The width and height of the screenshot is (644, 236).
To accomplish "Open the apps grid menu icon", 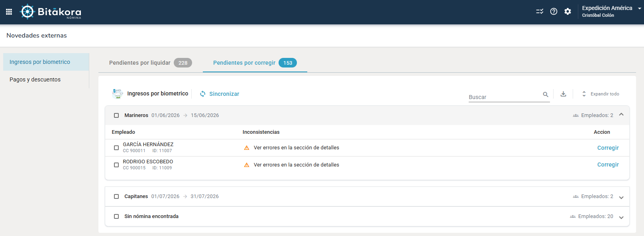I will click(x=9, y=12).
